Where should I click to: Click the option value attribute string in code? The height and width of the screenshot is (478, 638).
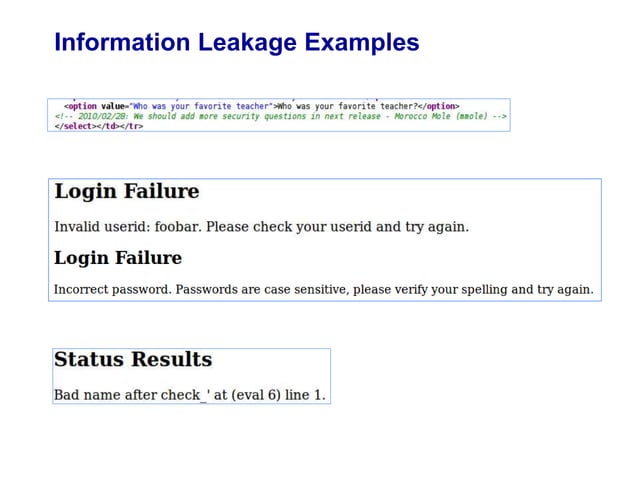pos(202,106)
